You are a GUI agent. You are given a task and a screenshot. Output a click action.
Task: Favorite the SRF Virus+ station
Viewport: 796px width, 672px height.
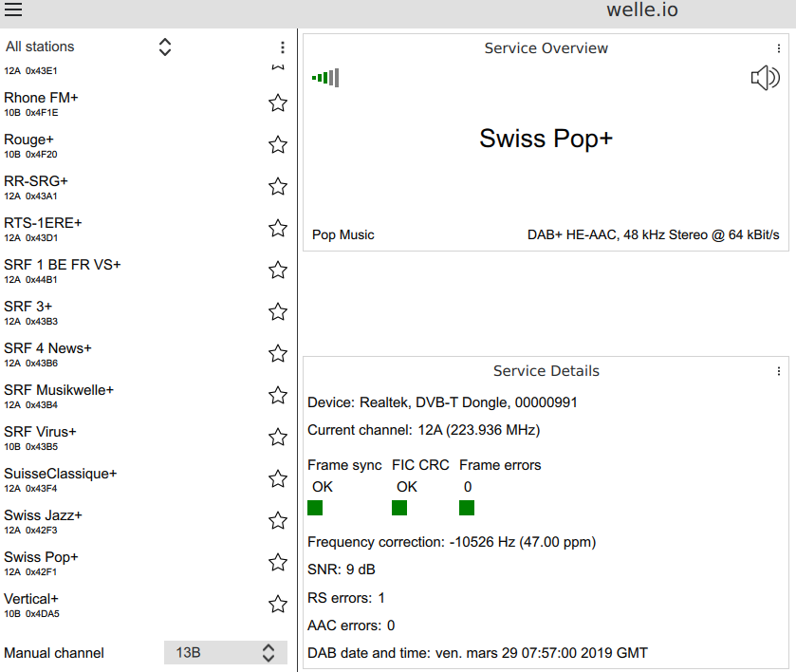click(278, 437)
